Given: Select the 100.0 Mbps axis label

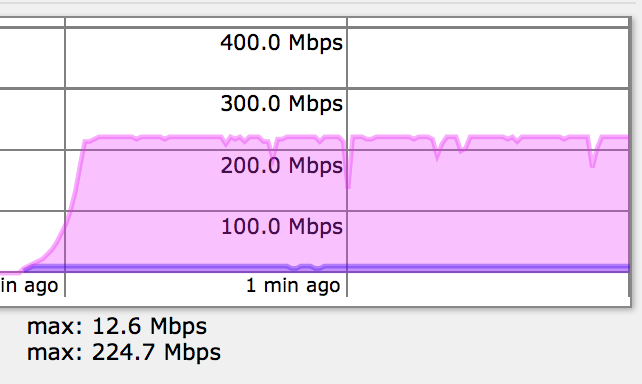Looking at the screenshot, I should [281, 227].
